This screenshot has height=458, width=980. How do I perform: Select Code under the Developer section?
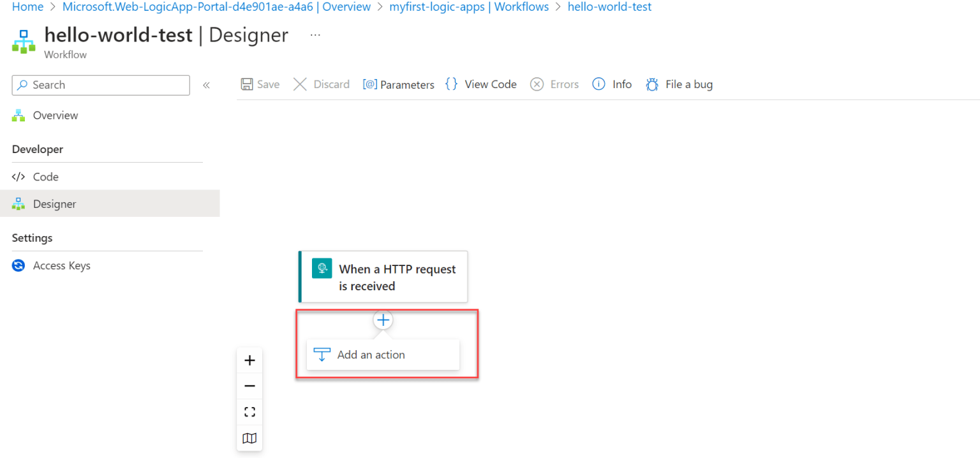coord(45,176)
